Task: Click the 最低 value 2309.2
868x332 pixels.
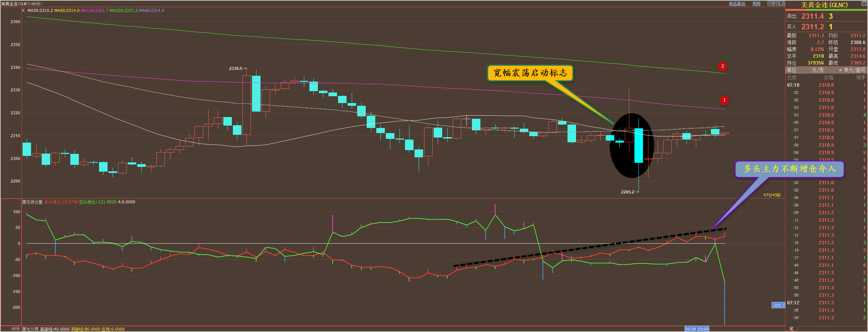Action: [x=858, y=63]
